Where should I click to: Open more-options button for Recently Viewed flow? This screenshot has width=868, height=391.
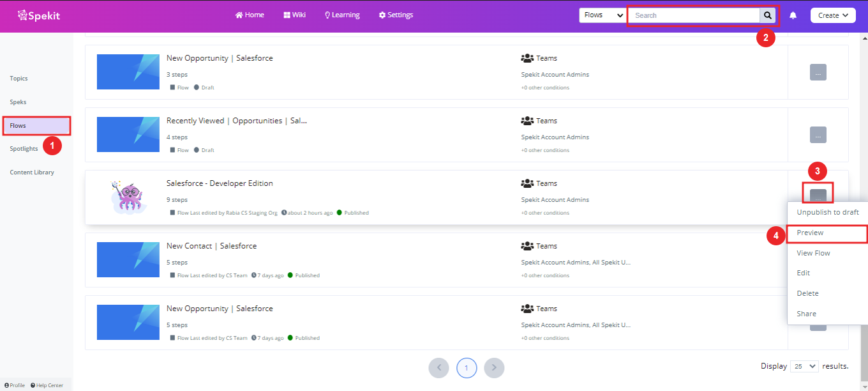(818, 135)
